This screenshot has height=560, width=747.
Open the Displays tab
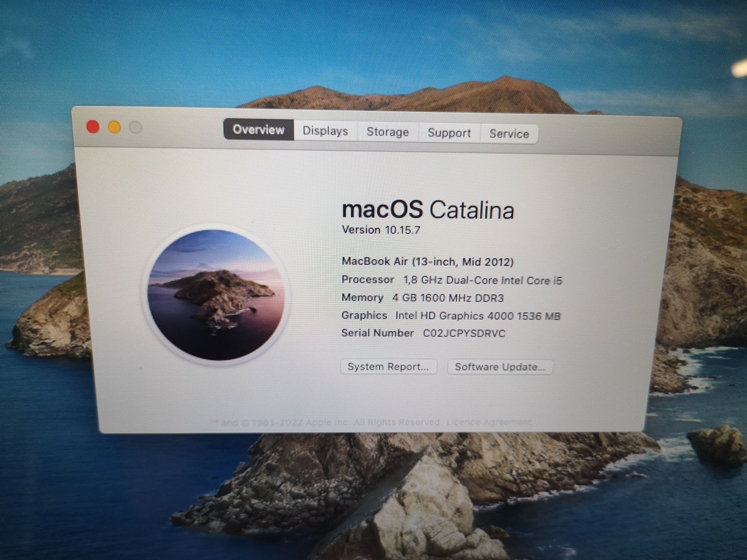tap(325, 131)
